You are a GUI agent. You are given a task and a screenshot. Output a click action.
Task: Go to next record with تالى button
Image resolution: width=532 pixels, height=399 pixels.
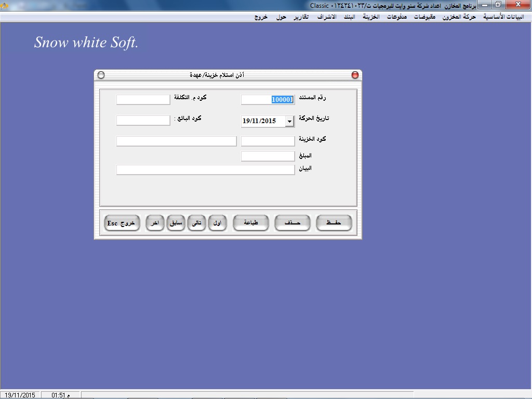(197, 223)
